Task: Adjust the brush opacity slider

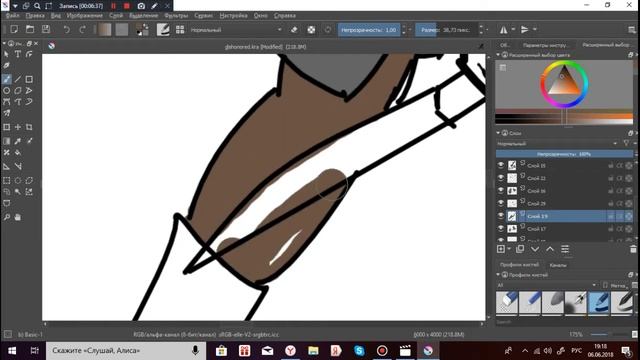Action: (x=369, y=30)
